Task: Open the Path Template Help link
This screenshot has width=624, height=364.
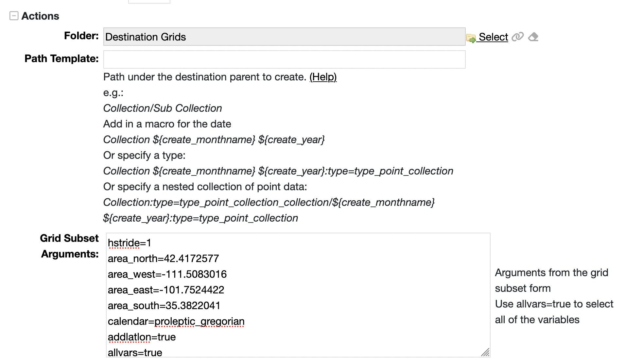Action: pos(323,77)
